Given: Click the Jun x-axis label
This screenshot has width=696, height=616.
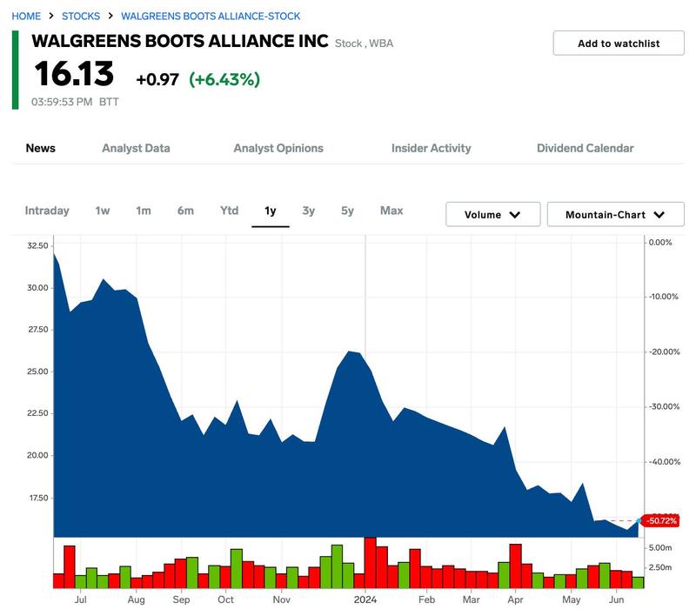Looking at the screenshot, I should pos(616,600).
